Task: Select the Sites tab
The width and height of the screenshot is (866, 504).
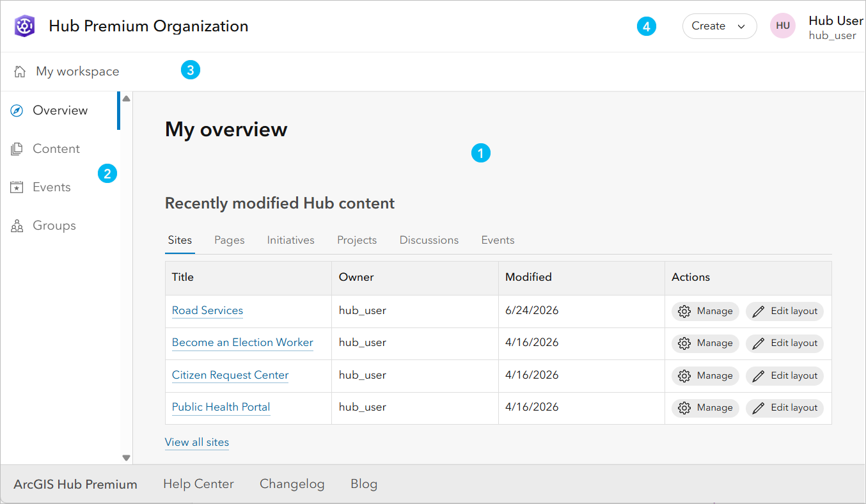Action: click(180, 240)
